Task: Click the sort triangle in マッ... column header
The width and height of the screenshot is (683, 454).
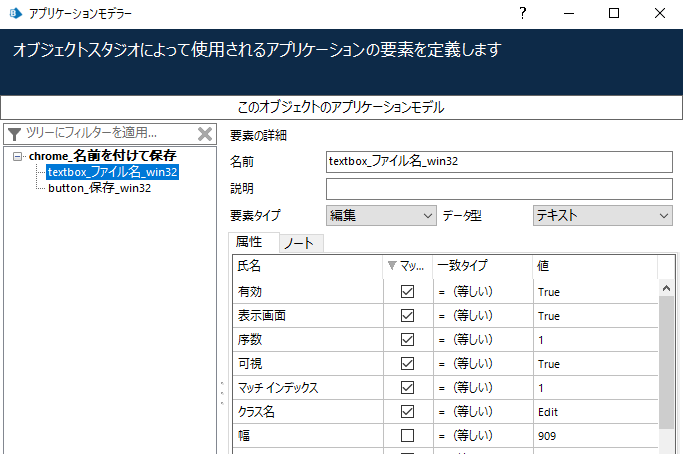Action: 392,265
